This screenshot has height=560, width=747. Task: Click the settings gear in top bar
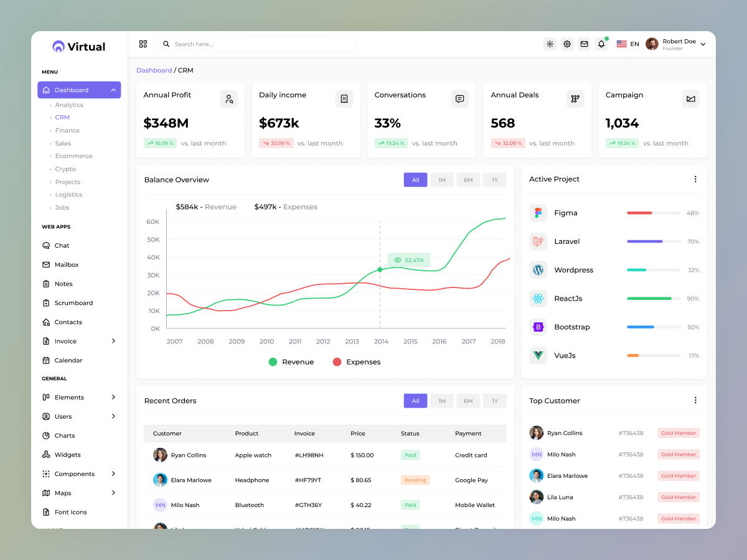(566, 44)
